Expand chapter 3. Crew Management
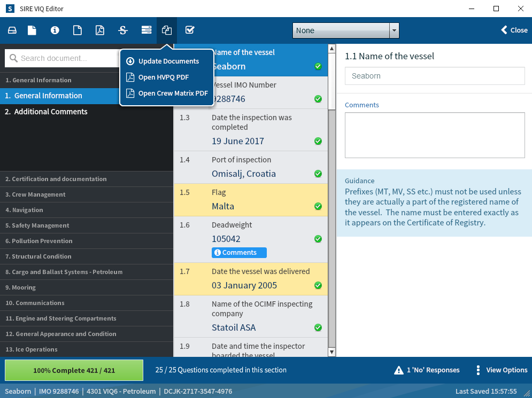The width and height of the screenshot is (532, 398). point(87,194)
